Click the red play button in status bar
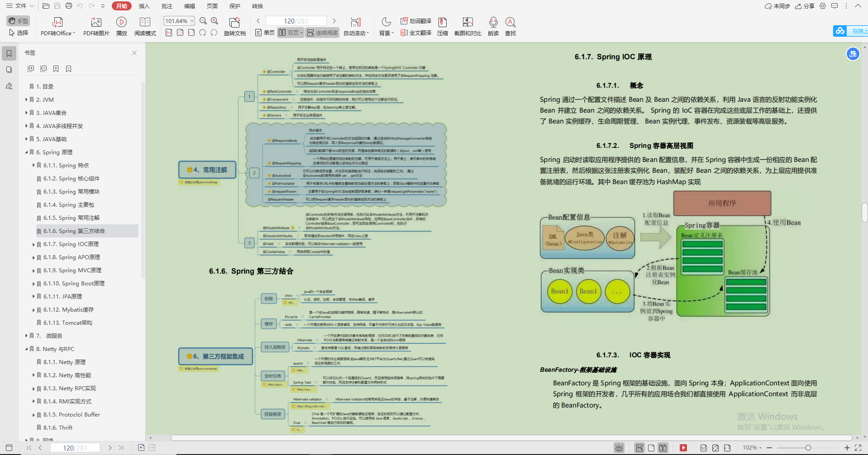Viewport: 868px width, 455px height. (683, 448)
